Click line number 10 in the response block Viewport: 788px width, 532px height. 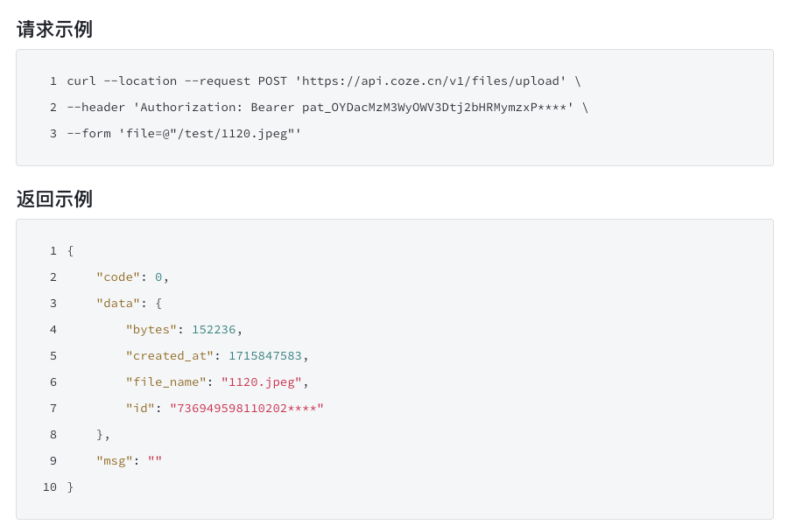[x=50, y=487]
